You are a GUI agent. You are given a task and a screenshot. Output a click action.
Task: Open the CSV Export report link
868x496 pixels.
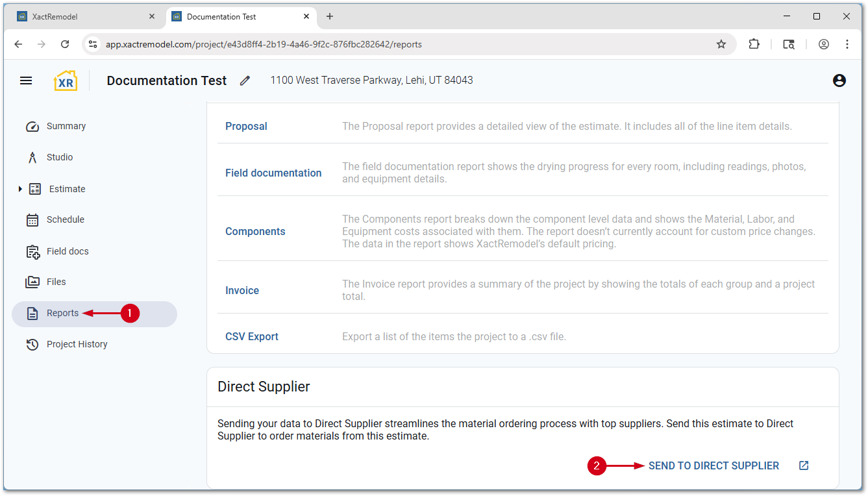tap(252, 336)
